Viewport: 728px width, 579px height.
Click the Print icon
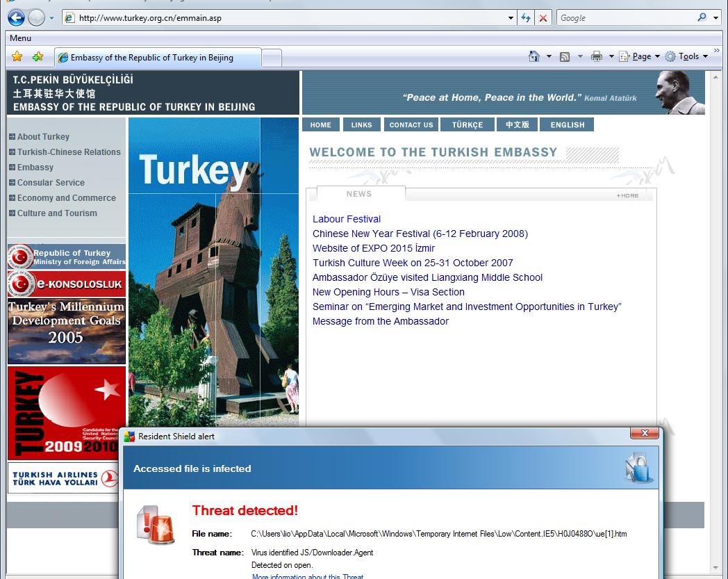coord(597,57)
